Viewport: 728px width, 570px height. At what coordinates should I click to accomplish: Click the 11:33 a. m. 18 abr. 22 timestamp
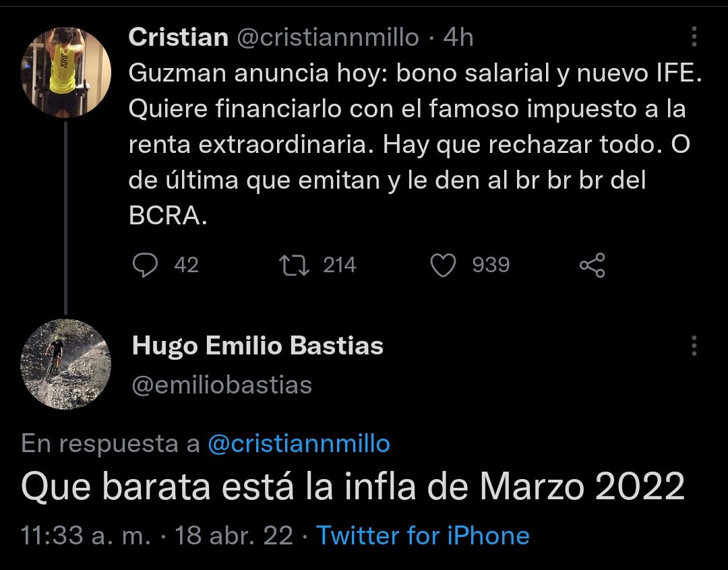pos(157,536)
